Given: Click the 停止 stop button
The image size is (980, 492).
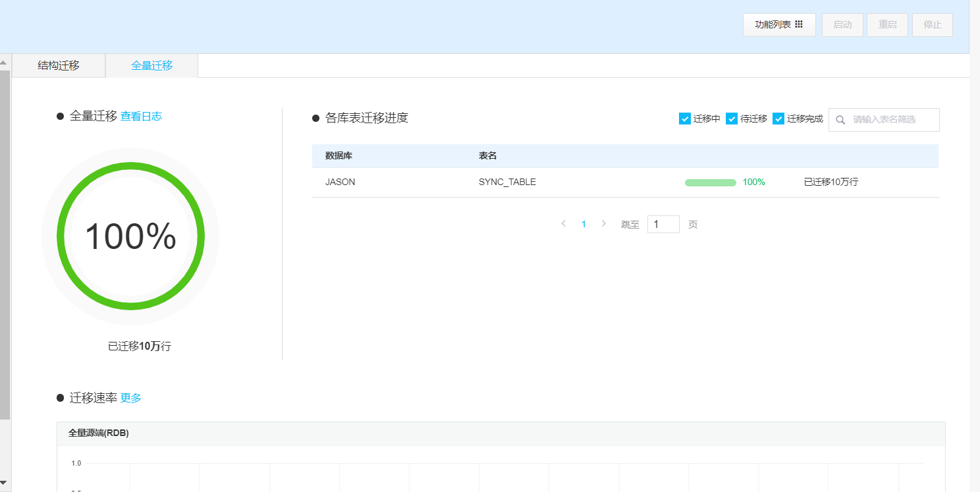Looking at the screenshot, I should tap(932, 25).
